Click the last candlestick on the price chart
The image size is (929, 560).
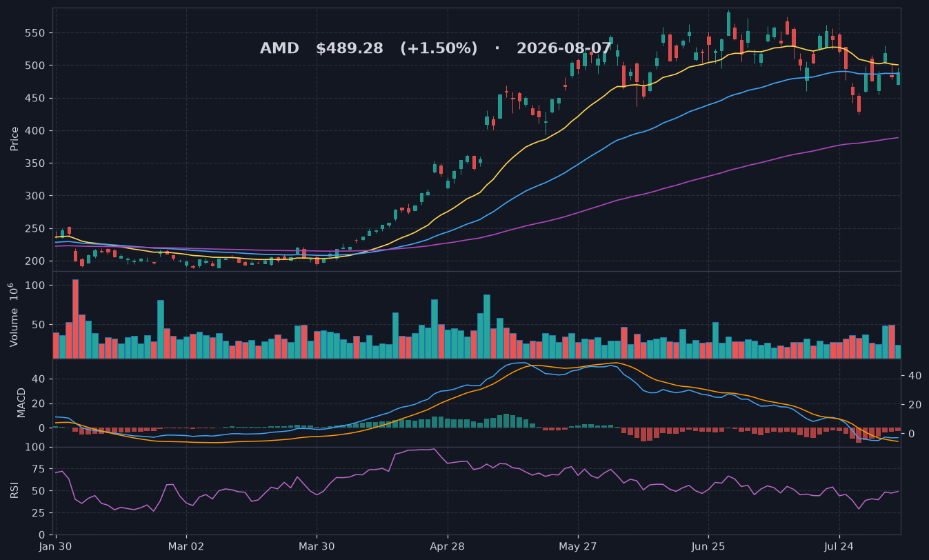click(x=898, y=78)
